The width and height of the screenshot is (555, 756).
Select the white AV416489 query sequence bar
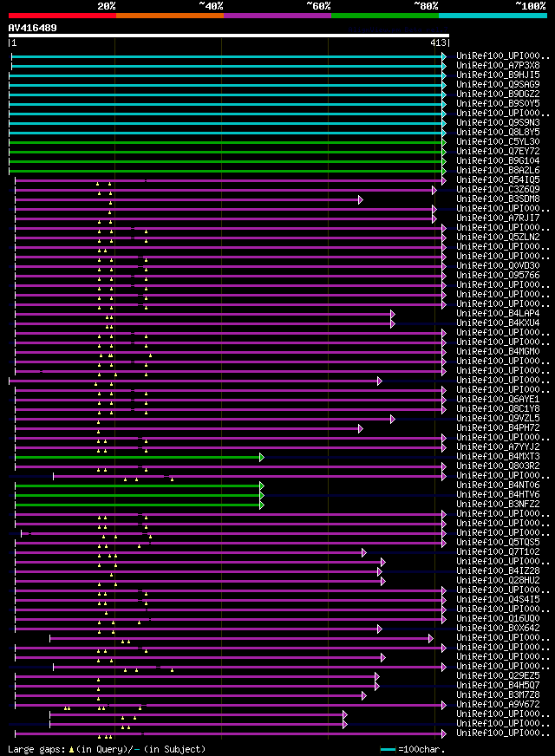tap(229, 36)
